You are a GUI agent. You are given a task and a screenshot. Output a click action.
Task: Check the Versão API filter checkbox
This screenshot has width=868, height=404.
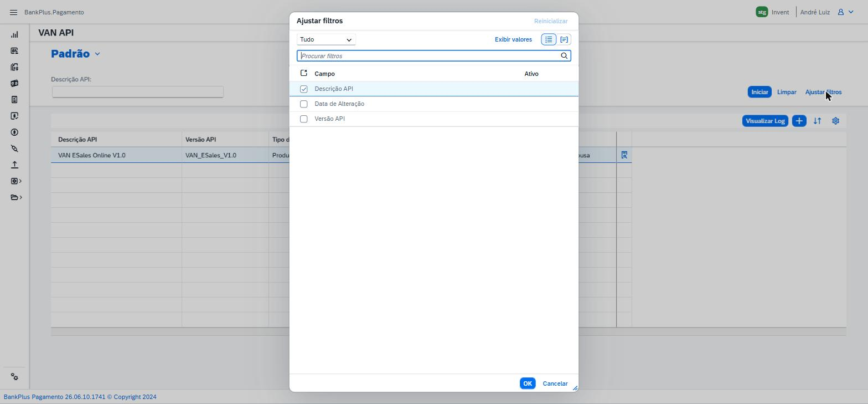click(x=303, y=119)
